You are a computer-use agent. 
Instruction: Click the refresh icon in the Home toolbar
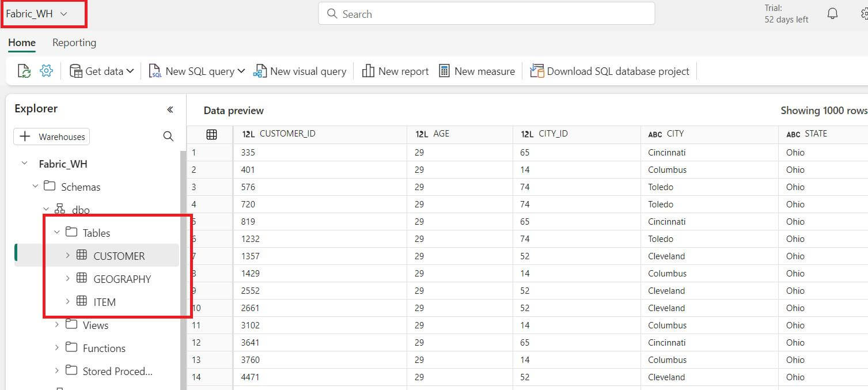(x=24, y=71)
